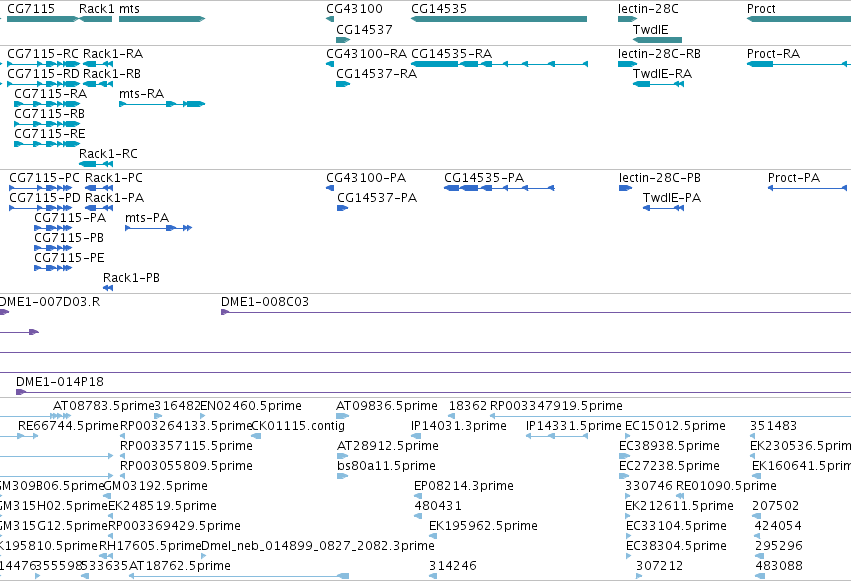Select transcript CG7115-RE
The height and width of the screenshot is (581, 851).
click(x=47, y=144)
